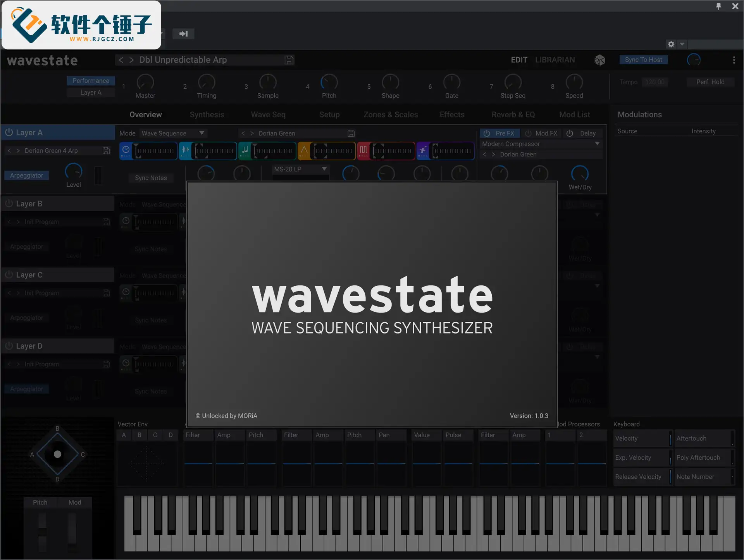Click Layer B Timing lane clock icon

126,221
